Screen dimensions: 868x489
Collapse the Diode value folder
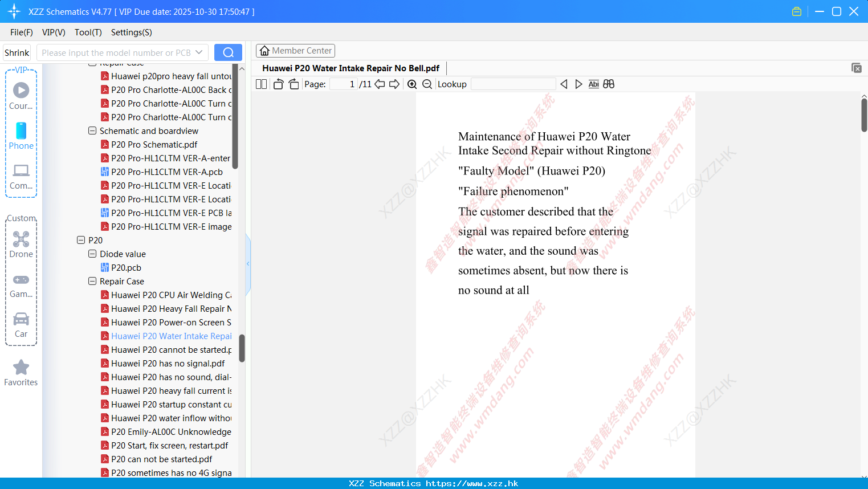click(x=92, y=254)
